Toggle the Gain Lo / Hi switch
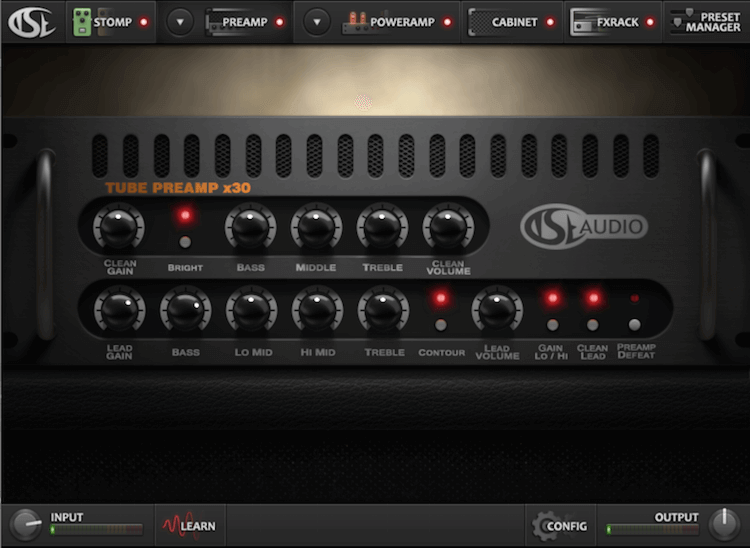This screenshot has height=548, width=750. [x=552, y=325]
